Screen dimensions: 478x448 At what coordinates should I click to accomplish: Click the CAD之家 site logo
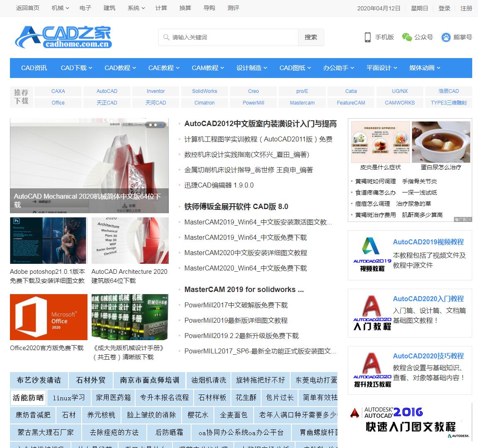point(63,37)
